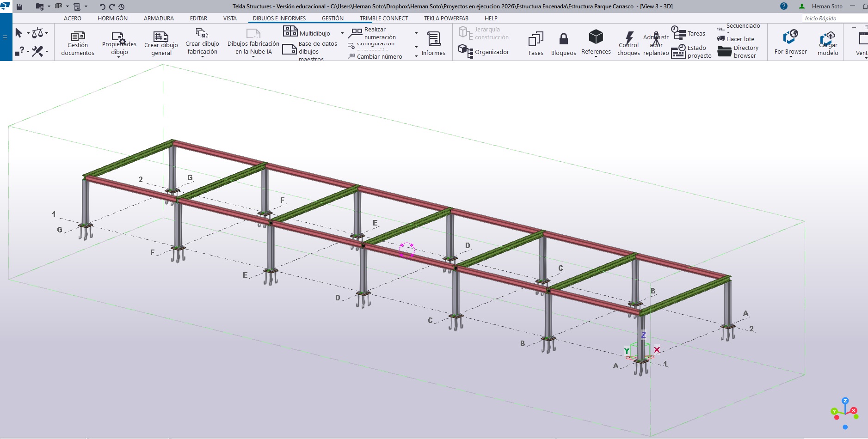Click Estado proyecto
Viewport: 868px width, 439px height.
[691, 52]
